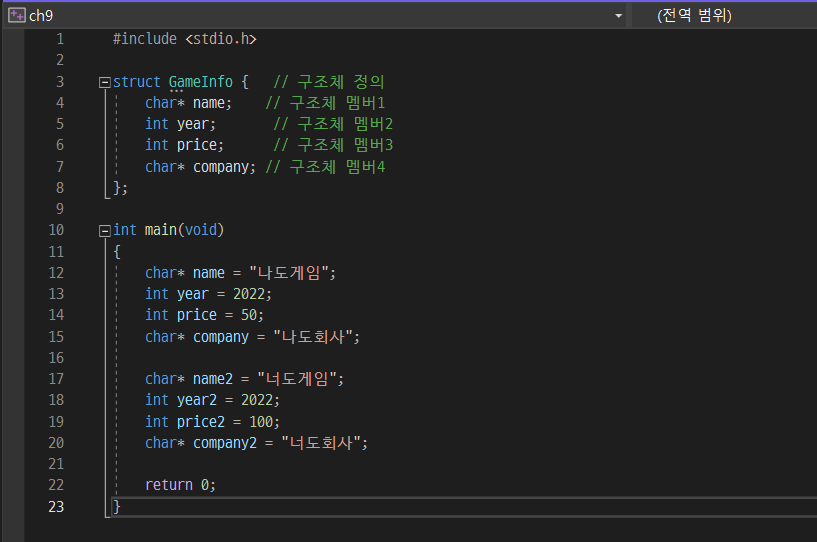This screenshot has height=542, width=817.
Task: Click the string "너도게임"
Action: (x=297, y=379)
